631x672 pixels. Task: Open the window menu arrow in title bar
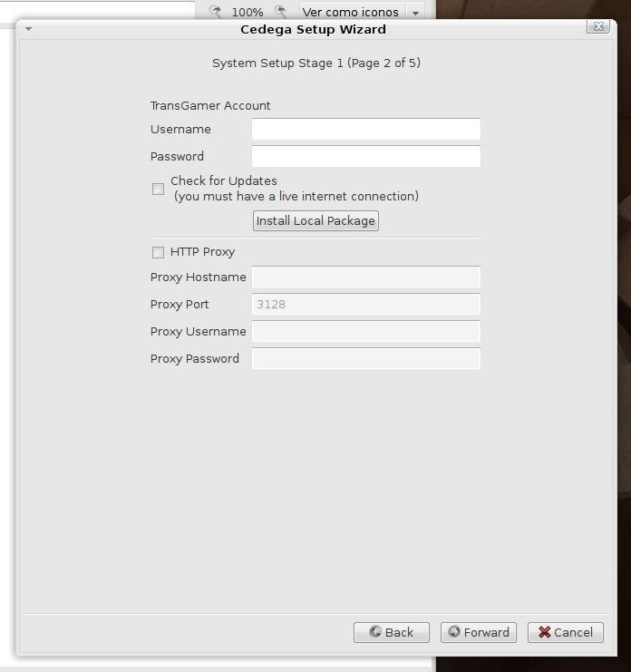tap(28, 29)
